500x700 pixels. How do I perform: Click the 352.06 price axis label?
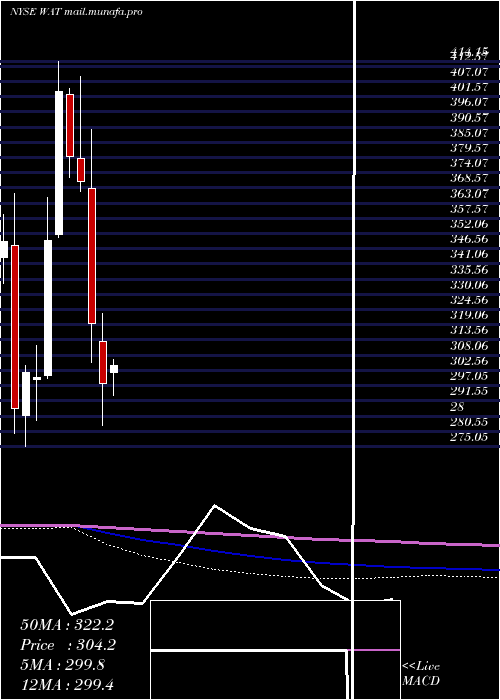469,224
